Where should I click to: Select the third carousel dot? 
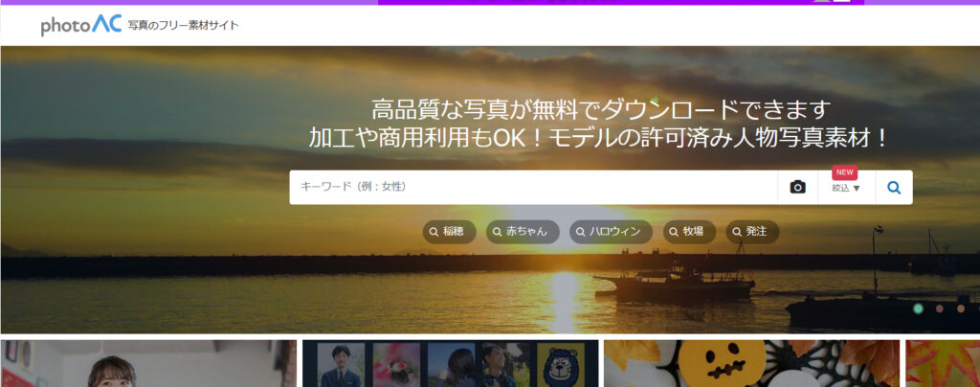[961, 308]
